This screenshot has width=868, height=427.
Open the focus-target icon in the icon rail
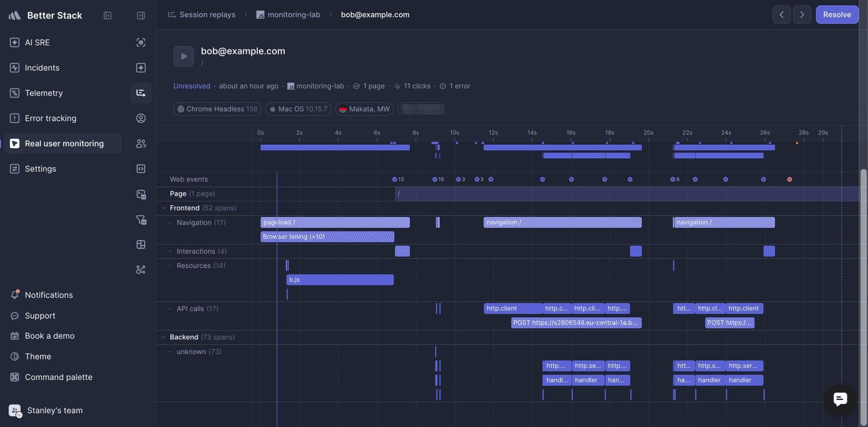(x=141, y=42)
